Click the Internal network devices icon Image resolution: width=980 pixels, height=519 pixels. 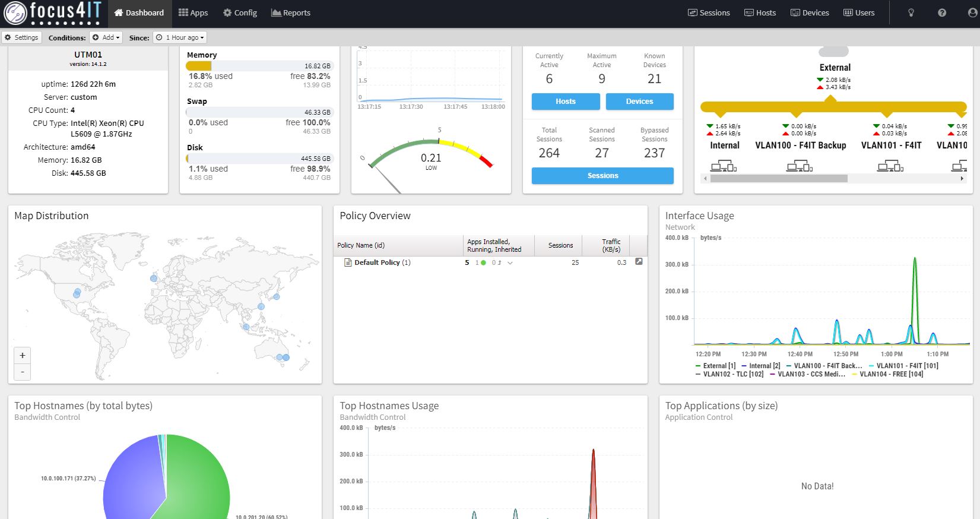click(x=724, y=166)
